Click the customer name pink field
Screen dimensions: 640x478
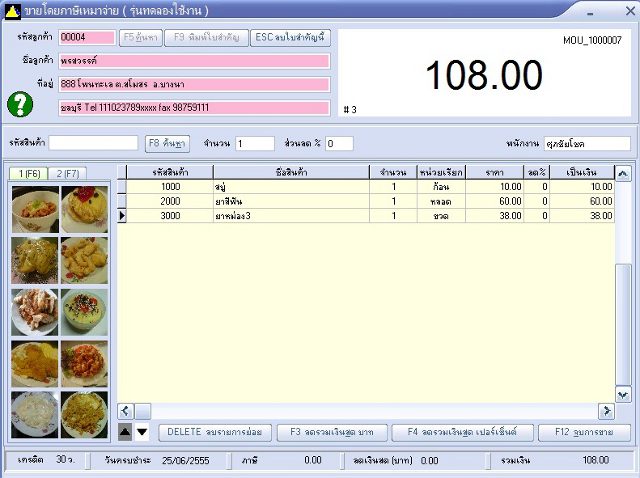[x=194, y=61]
